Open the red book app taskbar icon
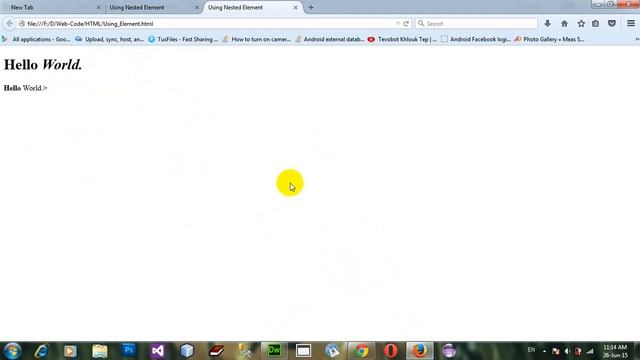This screenshot has height=360, width=640. [216, 351]
